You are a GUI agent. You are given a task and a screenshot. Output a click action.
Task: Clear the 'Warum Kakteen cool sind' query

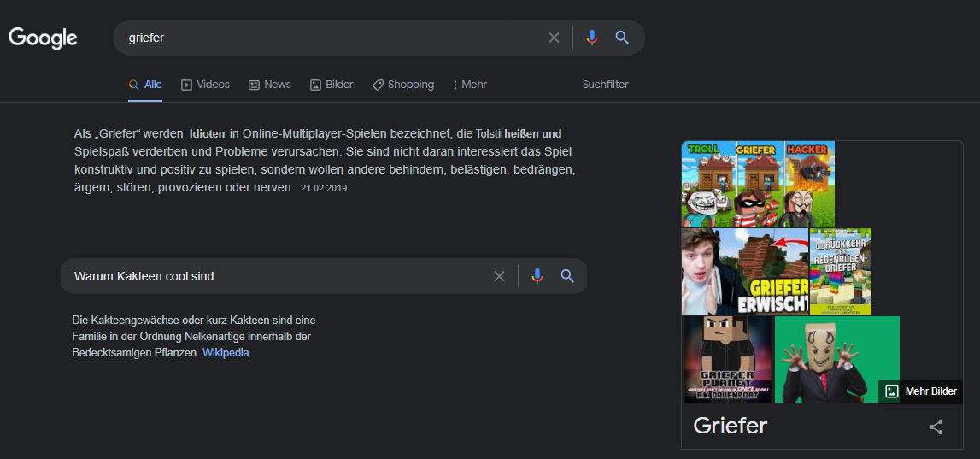pyautogui.click(x=499, y=276)
